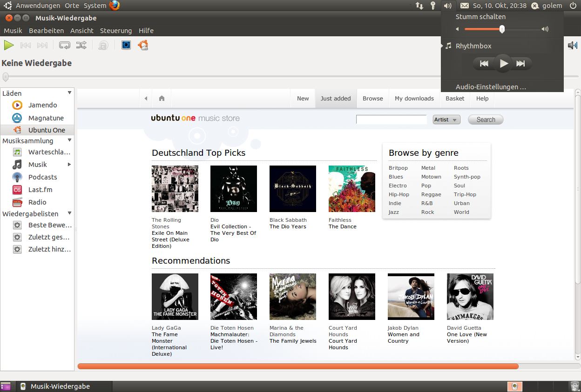The height and width of the screenshot is (392, 581).
Task: Toggle shuffle mode in the toolbar
Action: (81, 45)
